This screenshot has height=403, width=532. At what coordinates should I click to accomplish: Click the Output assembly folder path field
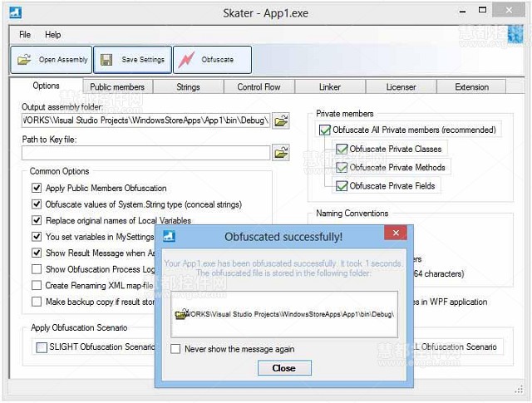click(146, 120)
